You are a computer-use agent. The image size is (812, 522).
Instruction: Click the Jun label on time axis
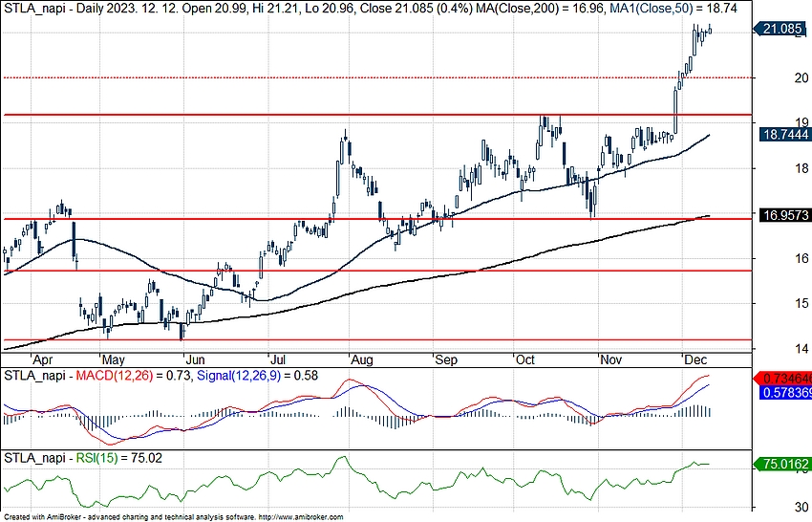click(195, 359)
